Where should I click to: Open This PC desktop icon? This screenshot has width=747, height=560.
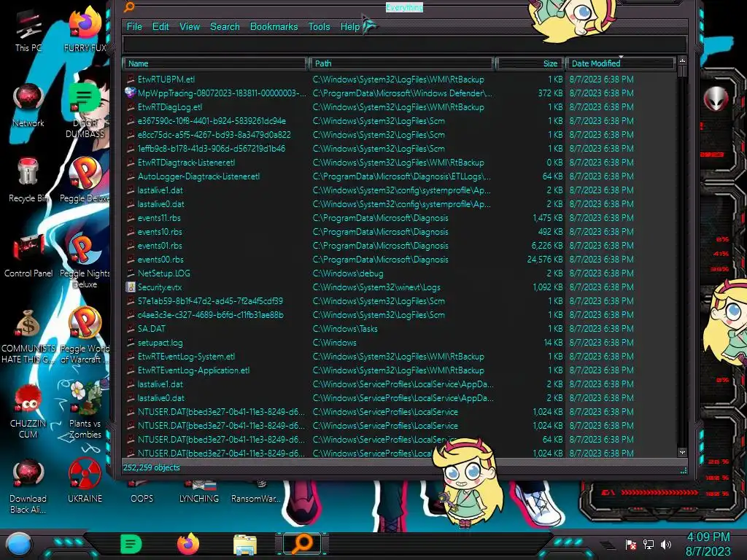coord(28,31)
